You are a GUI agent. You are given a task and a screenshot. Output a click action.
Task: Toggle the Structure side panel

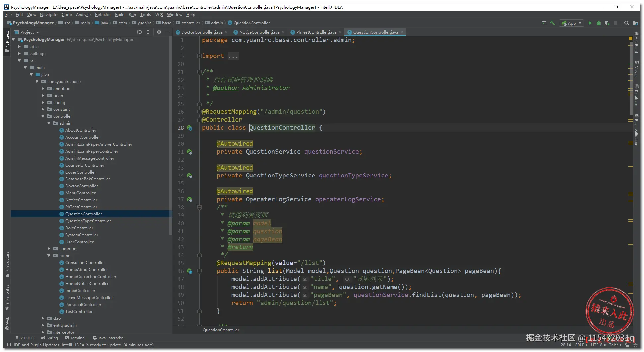(x=7, y=263)
